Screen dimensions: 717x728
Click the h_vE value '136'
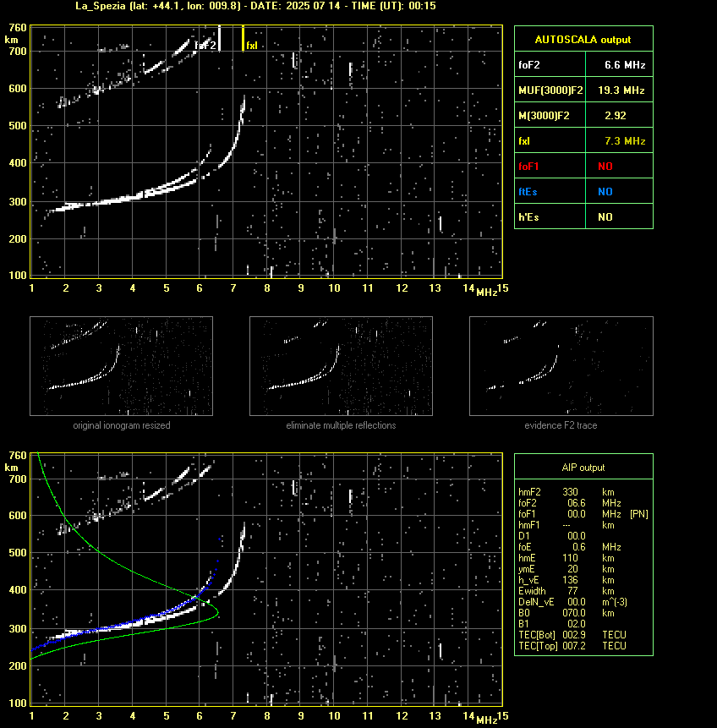pyautogui.click(x=570, y=580)
